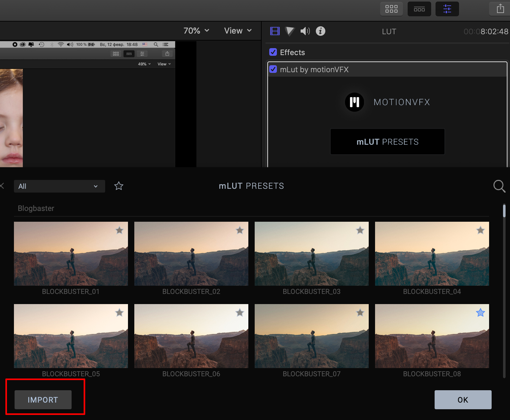Filter presets by favorites star
Screen dimensions: 510x420
pyautogui.click(x=119, y=186)
